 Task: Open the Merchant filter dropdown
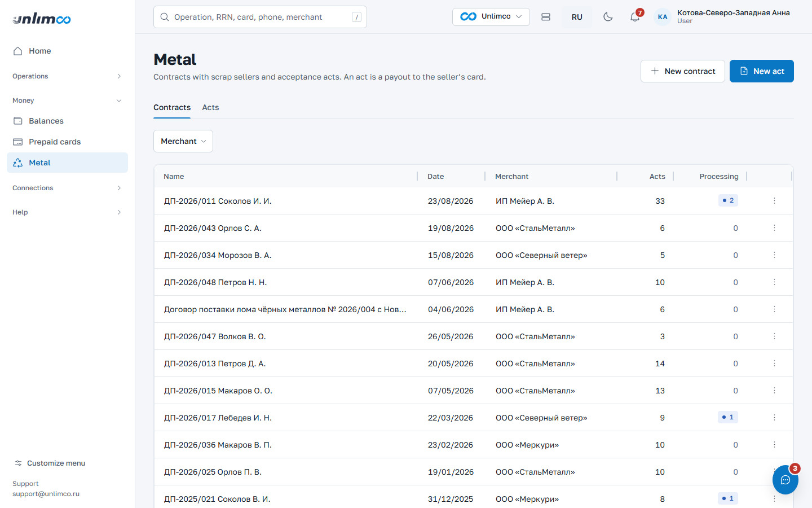[183, 141]
